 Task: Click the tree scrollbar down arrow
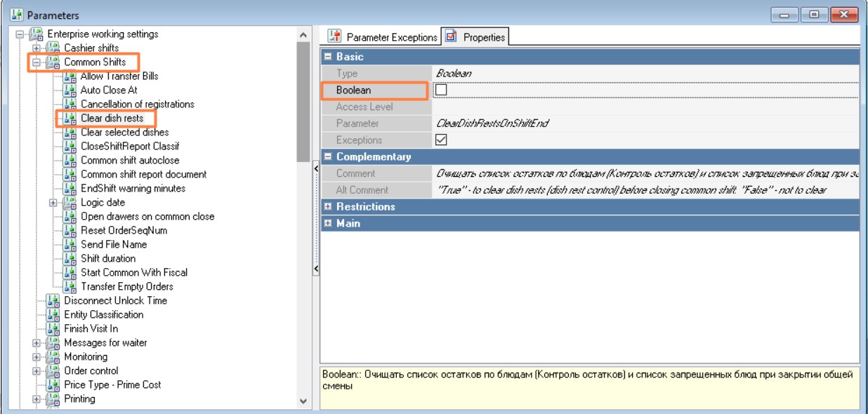pyautogui.click(x=303, y=401)
